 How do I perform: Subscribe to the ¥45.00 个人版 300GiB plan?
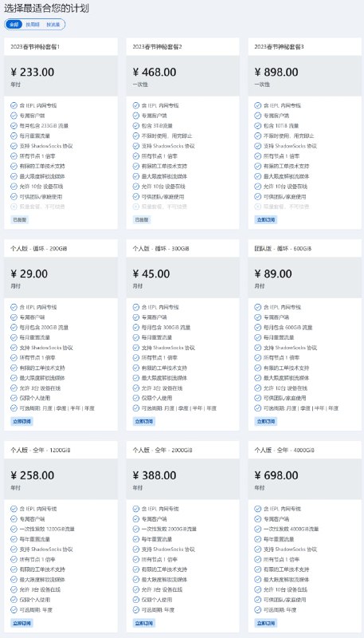[x=144, y=422]
